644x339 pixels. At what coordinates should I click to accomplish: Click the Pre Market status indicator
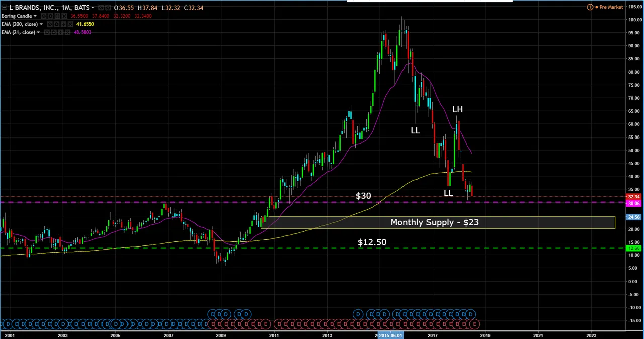click(x=609, y=7)
